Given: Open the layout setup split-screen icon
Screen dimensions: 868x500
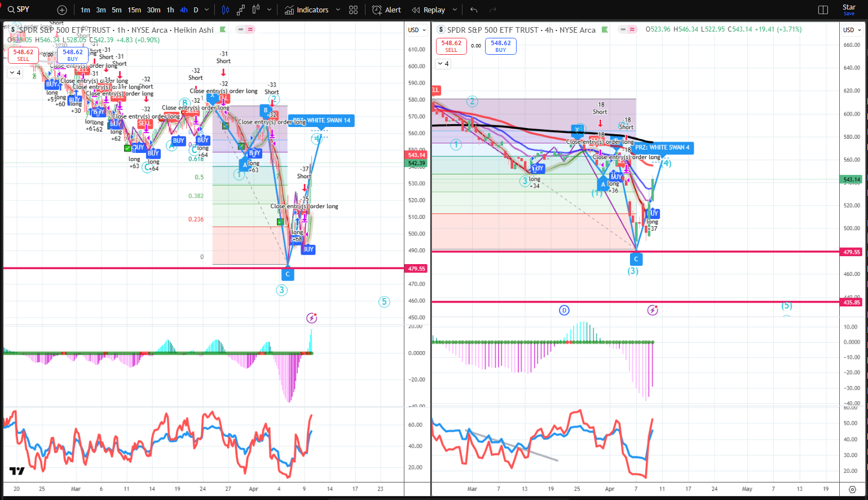Looking at the screenshot, I should click(823, 10).
